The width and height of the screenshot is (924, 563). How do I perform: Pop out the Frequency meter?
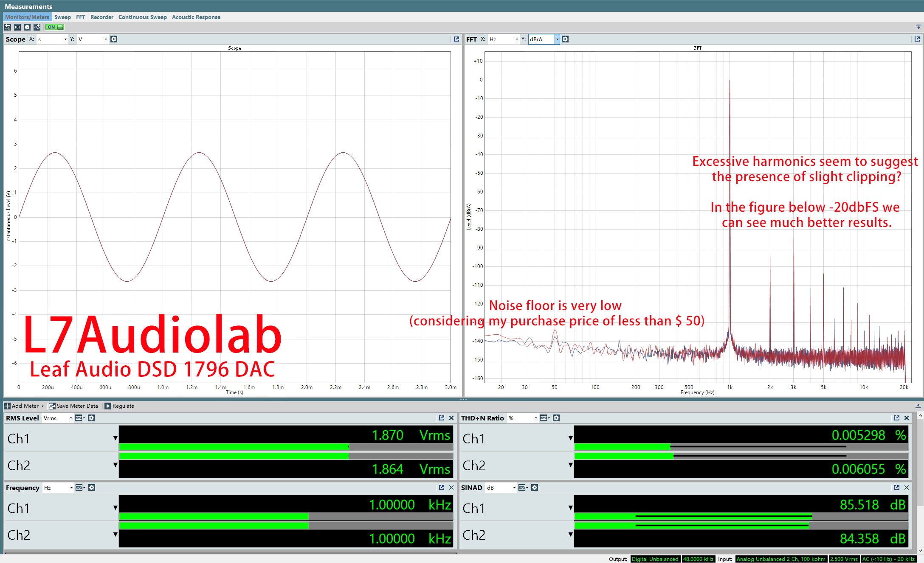(x=442, y=487)
